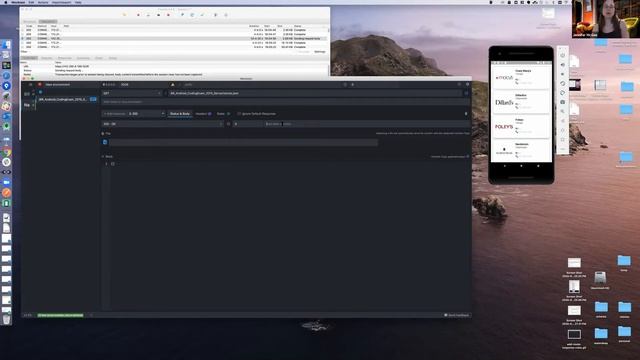Click the red stop server icon in Mockoon header
640x360 pixels.
coord(40,84)
